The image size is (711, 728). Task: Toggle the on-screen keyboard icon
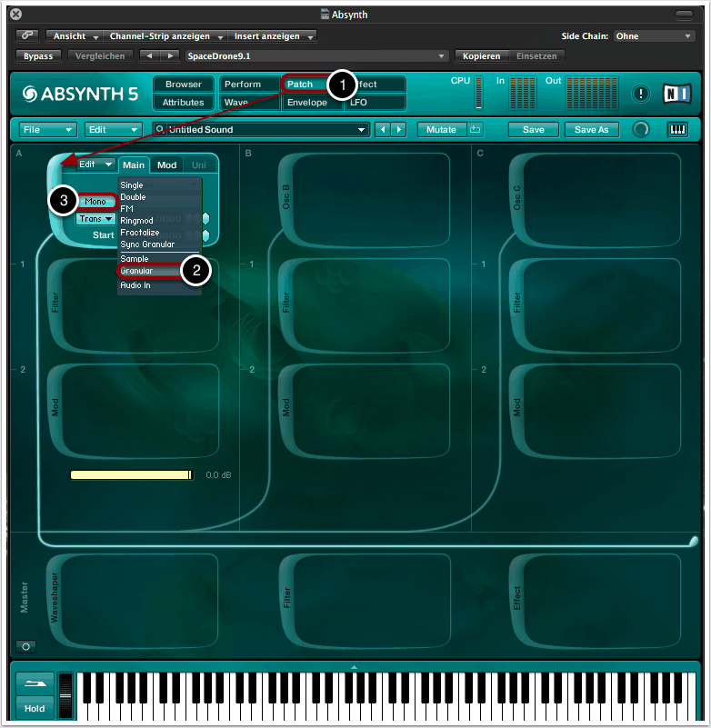click(677, 130)
